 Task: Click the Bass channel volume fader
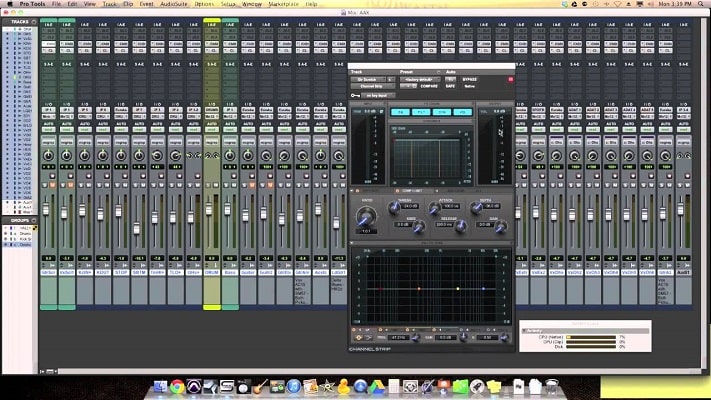click(x=227, y=209)
